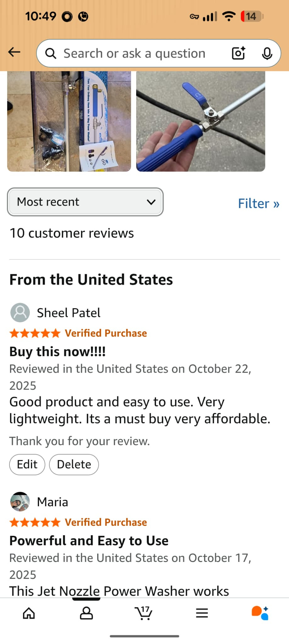Delete the Sheel Patel review

tap(74, 464)
